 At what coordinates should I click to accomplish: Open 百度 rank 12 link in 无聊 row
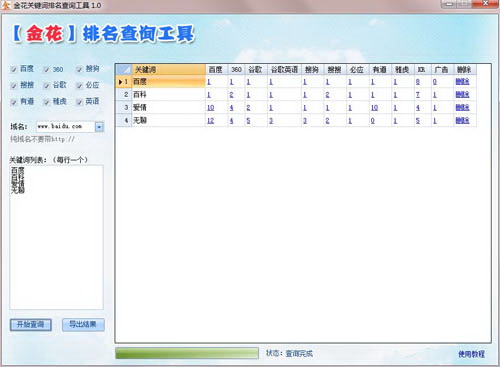[x=211, y=121]
